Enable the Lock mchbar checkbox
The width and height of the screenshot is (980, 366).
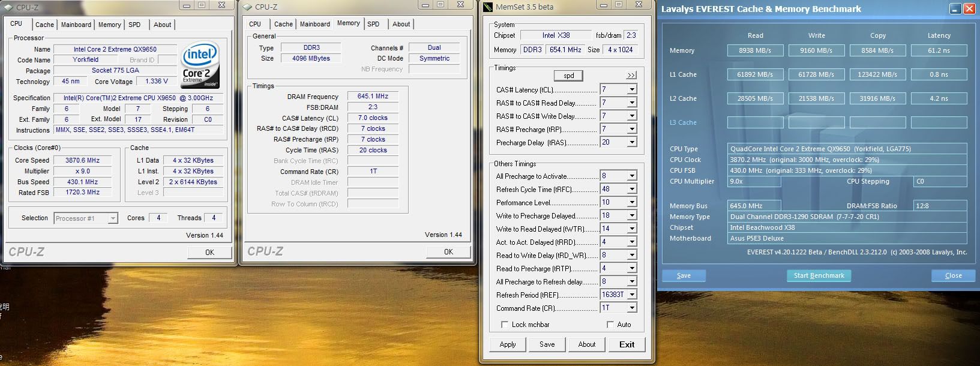(505, 325)
